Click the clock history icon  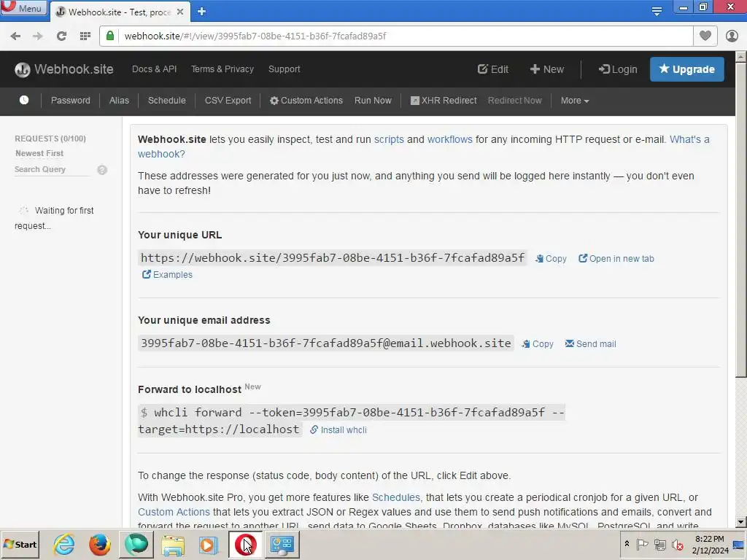(x=24, y=100)
